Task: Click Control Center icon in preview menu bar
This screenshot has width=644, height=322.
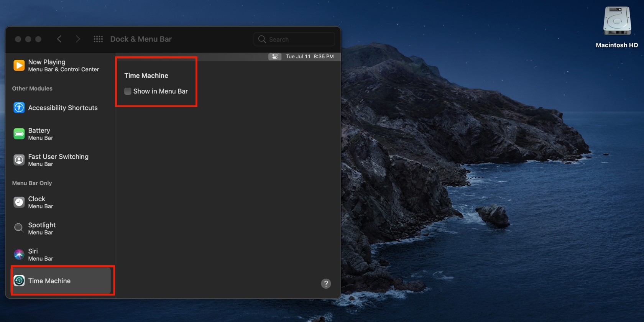Action: click(275, 56)
